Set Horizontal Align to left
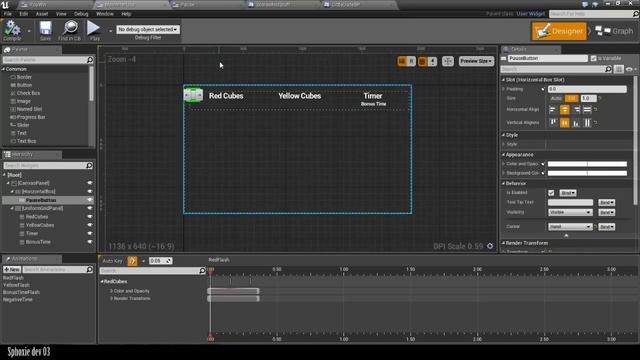 553,109
